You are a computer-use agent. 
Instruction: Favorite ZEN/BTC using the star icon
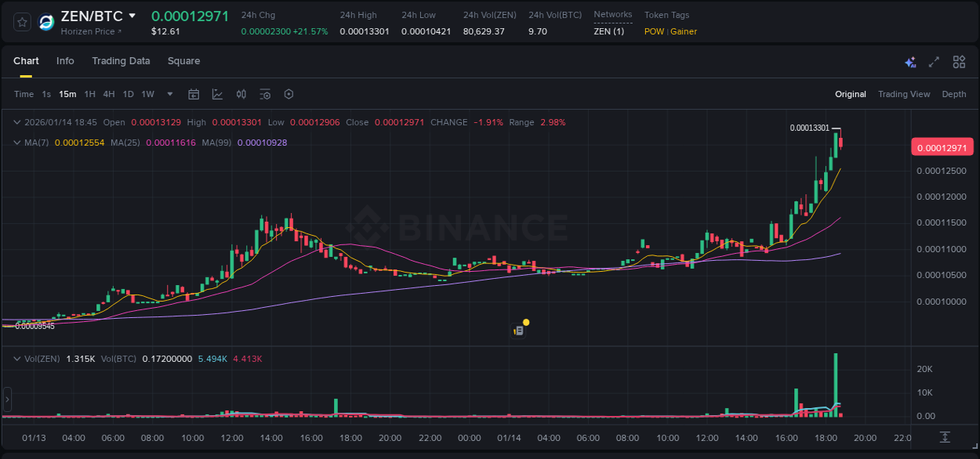tap(21, 22)
